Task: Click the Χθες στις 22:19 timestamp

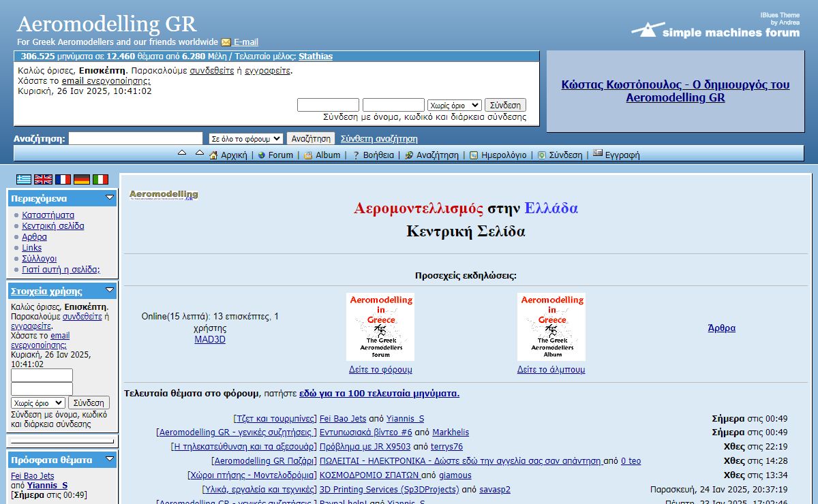Action: 755,447
